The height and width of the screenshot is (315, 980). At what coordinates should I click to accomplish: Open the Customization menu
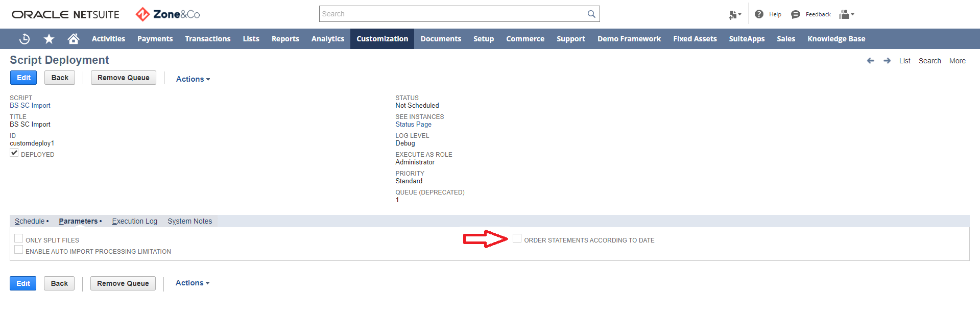point(383,39)
